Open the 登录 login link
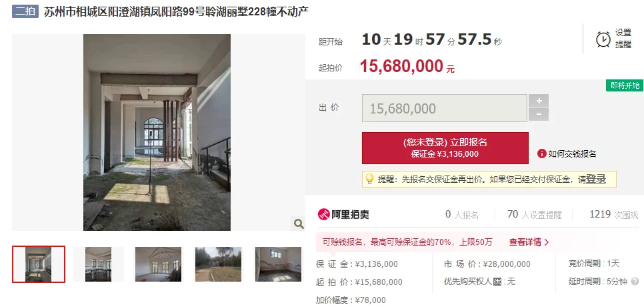Viewport: 644px width, 307px height. [x=595, y=179]
